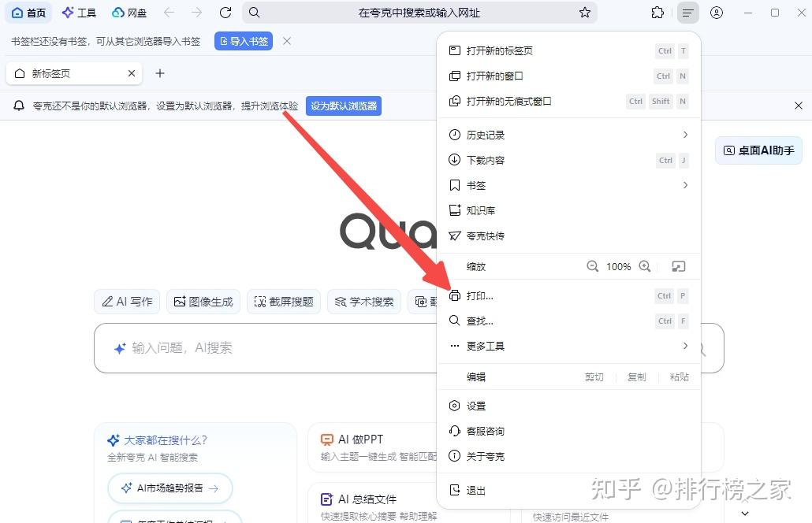
Task: Click the 导入书签 import bookmarks button
Action: pos(244,42)
